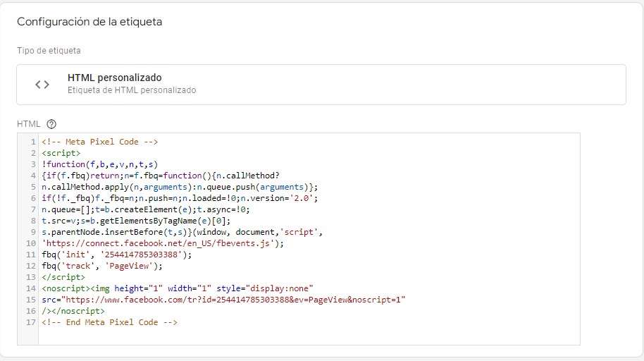
Task: Click the closing </script> tag on line 13
Action: [x=63, y=277]
